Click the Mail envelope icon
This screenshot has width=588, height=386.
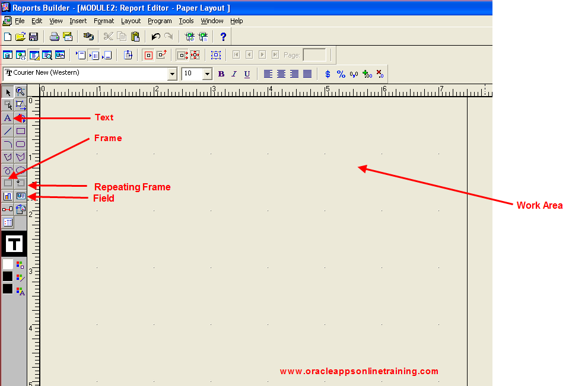click(x=68, y=36)
